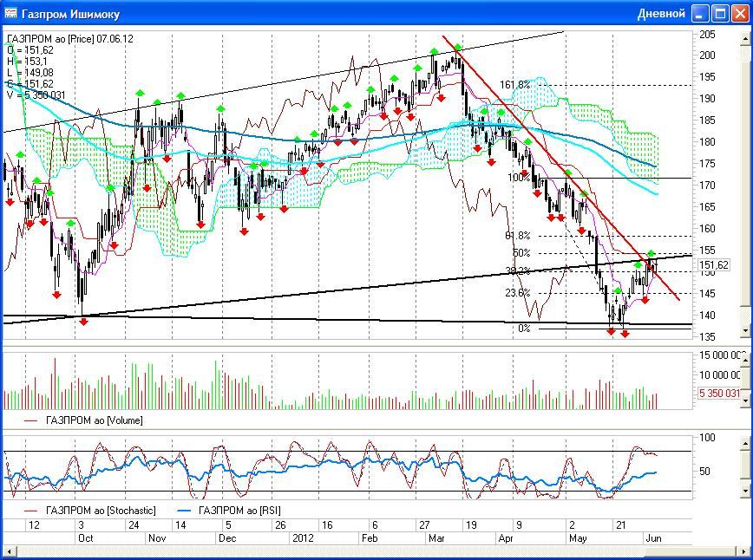Click the "Jun" month label
The image size is (753, 560).
click(x=653, y=538)
